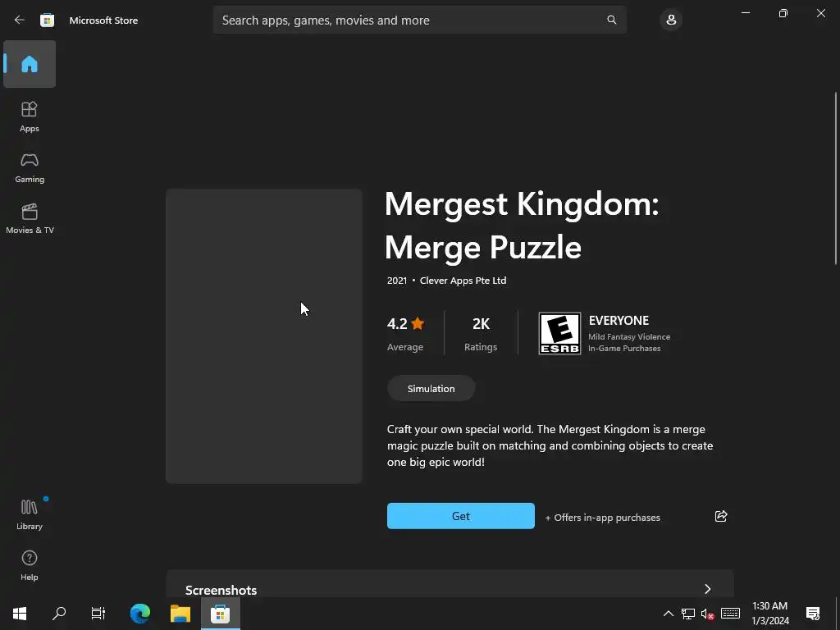Click the Mergest Kingdom: Merge Puzzle title

(521, 226)
